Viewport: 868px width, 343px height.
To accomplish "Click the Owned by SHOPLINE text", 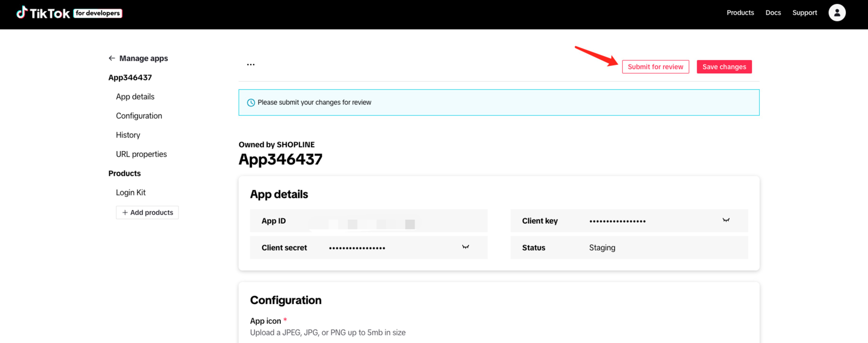I will [277, 145].
